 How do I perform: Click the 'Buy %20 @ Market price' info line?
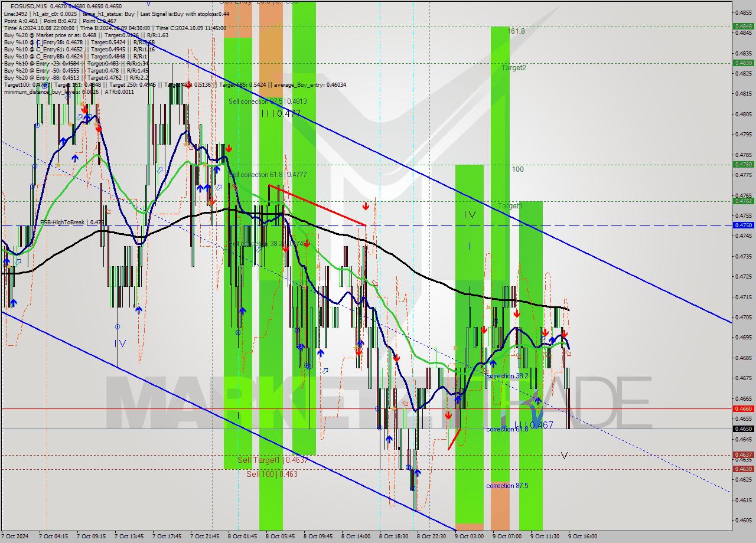coord(86,35)
